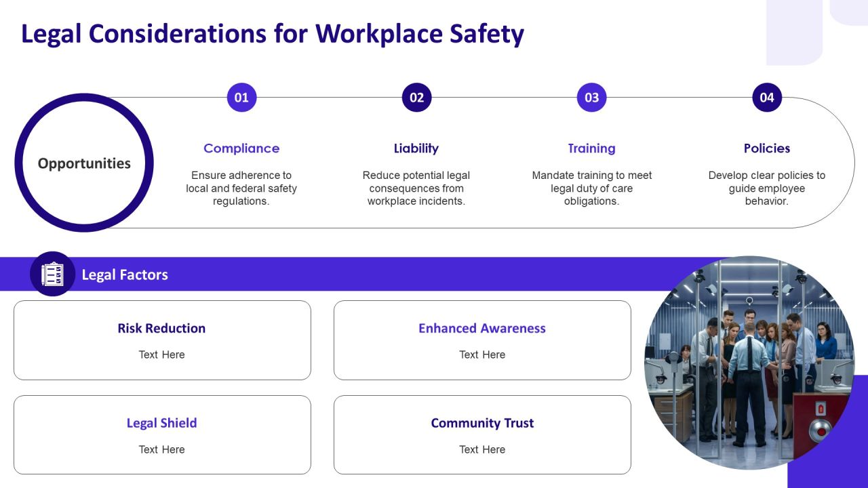Screen dimensions: 868x488
Task: Click text 'Develop clear policies to guide employee behavior.'
Action: coord(767,188)
